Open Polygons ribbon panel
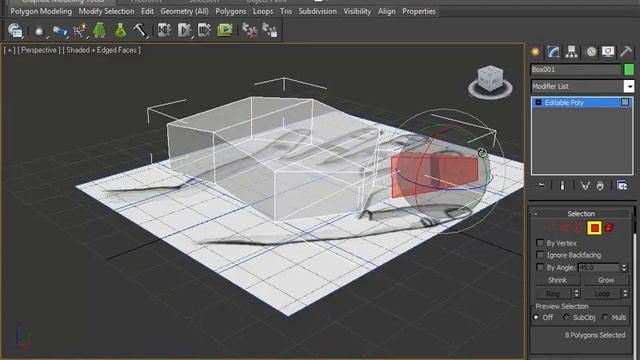The height and width of the screenshot is (360, 640). (231, 11)
